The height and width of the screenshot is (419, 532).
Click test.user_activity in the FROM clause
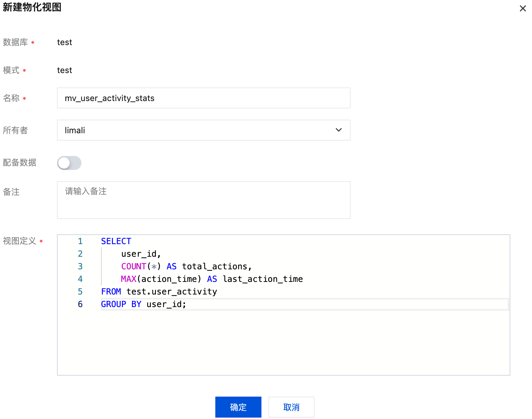[x=172, y=292]
